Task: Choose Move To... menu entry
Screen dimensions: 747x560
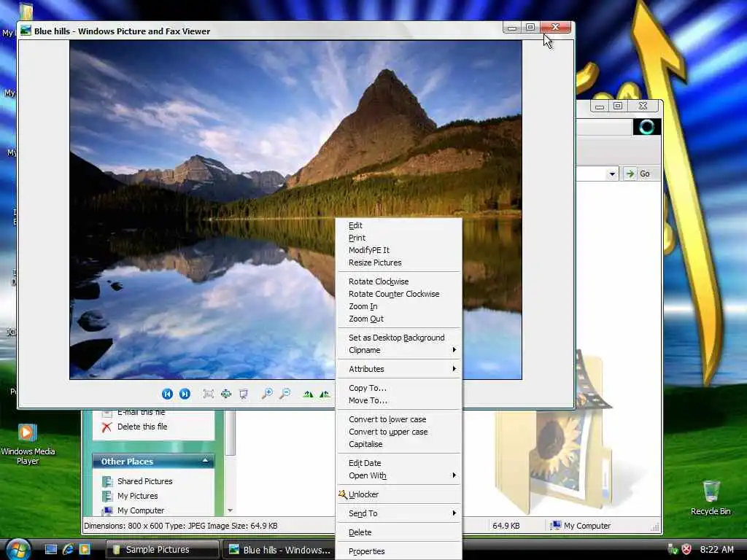Action: (399, 400)
